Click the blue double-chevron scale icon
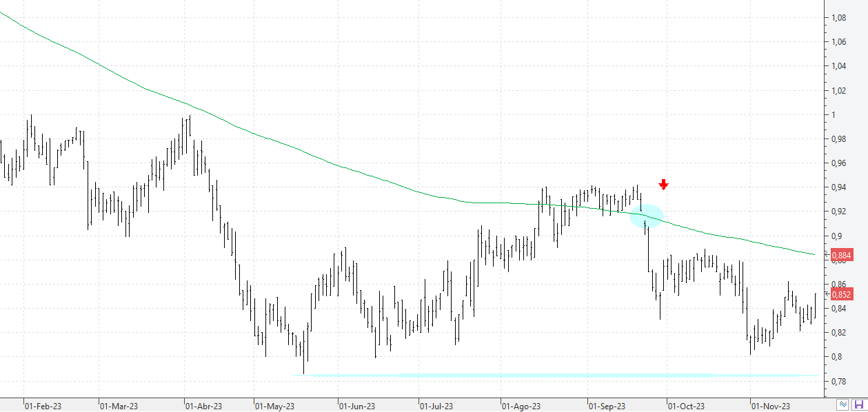This screenshot has width=868, height=412. click(843, 405)
